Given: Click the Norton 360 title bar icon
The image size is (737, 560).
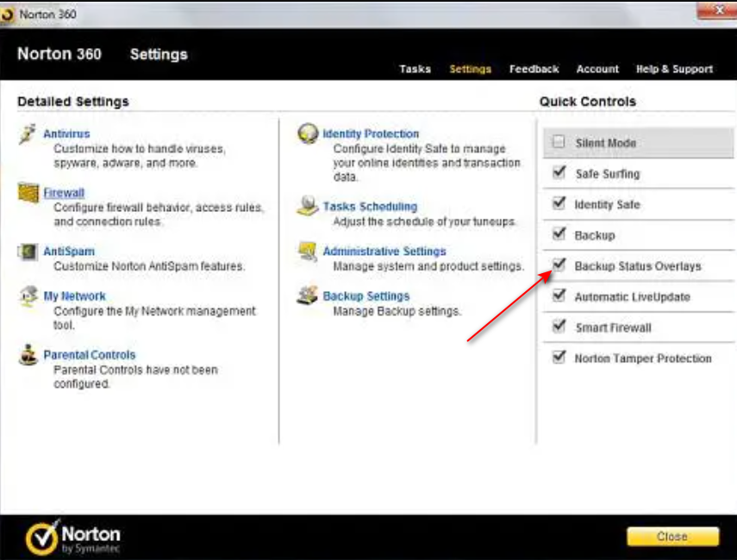Looking at the screenshot, I should coord(8,15).
